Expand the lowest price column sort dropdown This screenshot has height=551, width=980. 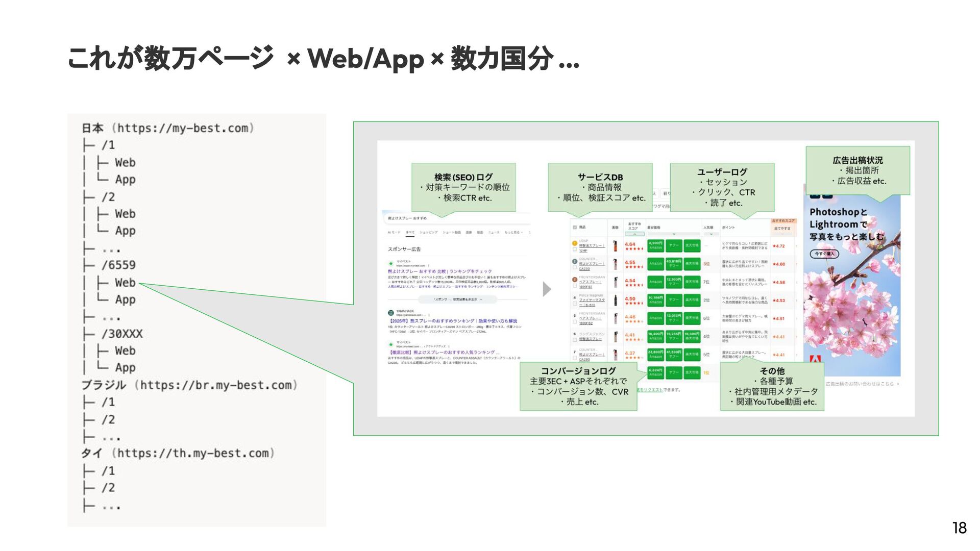tap(673, 234)
